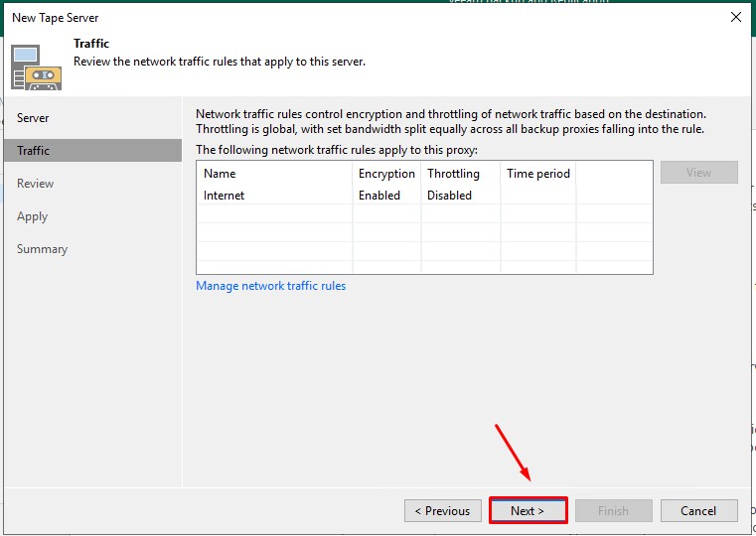This screenshot has width=756, height=536.
Task: Sort rules by the Name column header
Action: coord(220,174)
